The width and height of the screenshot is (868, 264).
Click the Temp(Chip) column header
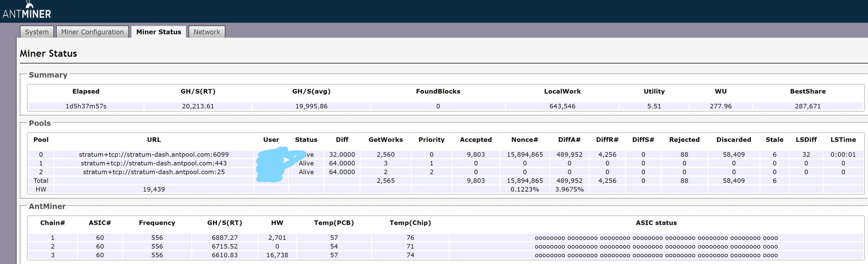(x=410, y=223)
